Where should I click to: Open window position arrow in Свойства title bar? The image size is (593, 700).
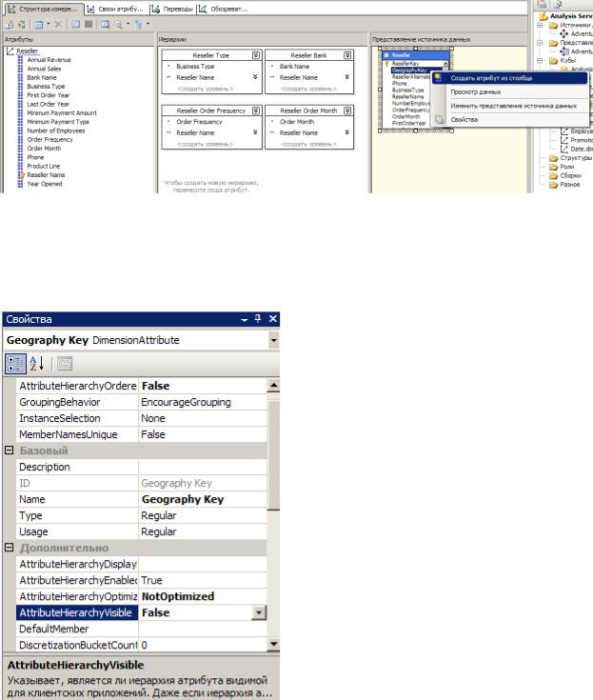click(x=244, y=320)
